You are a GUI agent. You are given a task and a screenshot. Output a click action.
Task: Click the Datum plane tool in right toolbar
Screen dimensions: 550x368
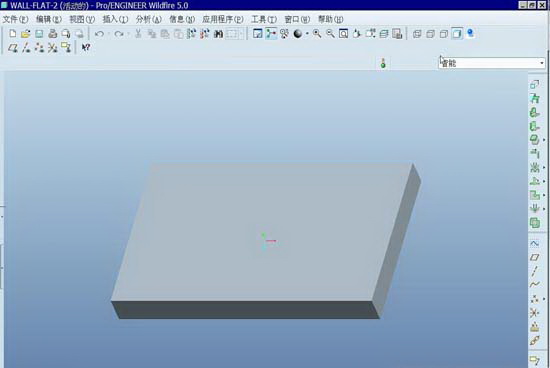tap(535, 257)
